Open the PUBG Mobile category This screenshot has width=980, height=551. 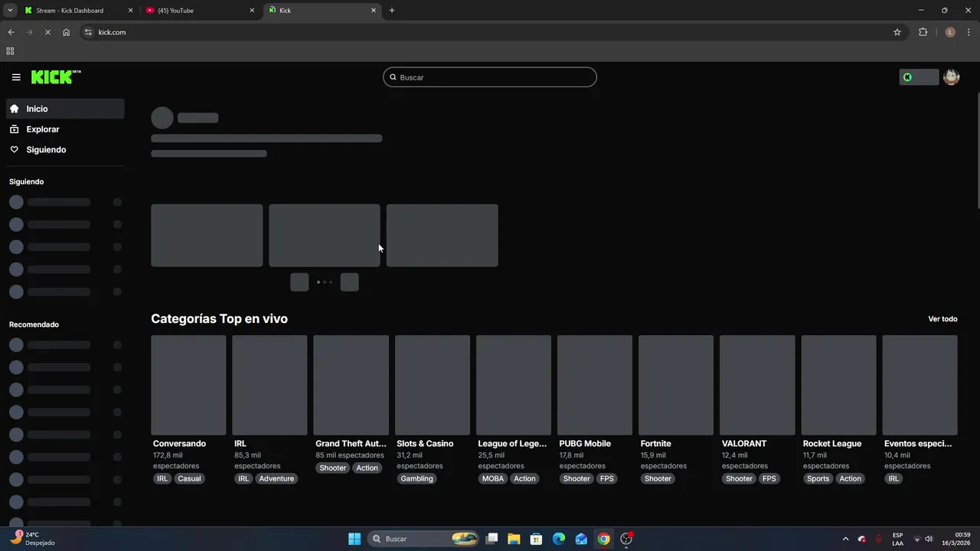585,444
